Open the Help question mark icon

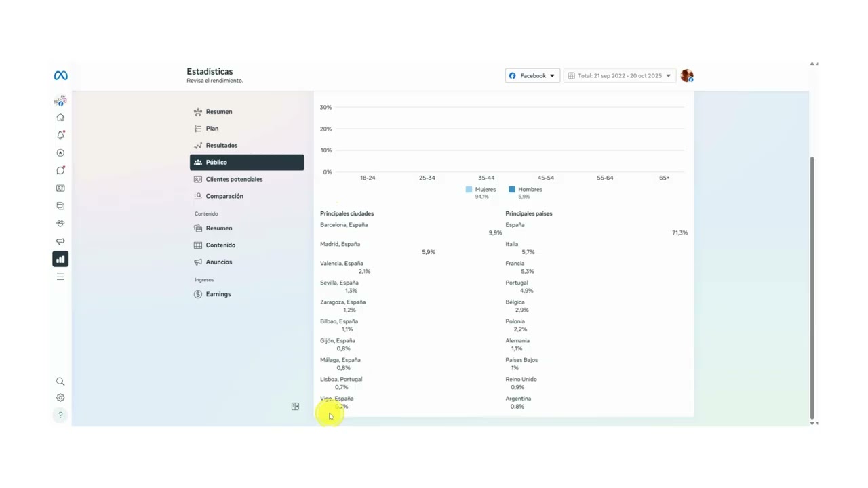[60, 415]
